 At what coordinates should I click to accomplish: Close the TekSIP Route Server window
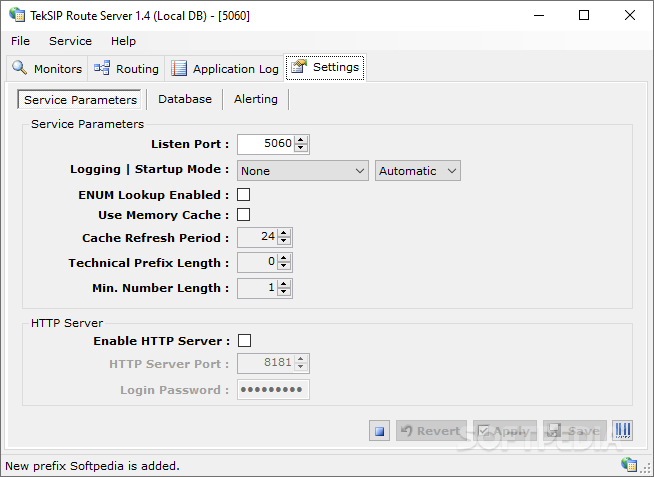pos(630,15)
